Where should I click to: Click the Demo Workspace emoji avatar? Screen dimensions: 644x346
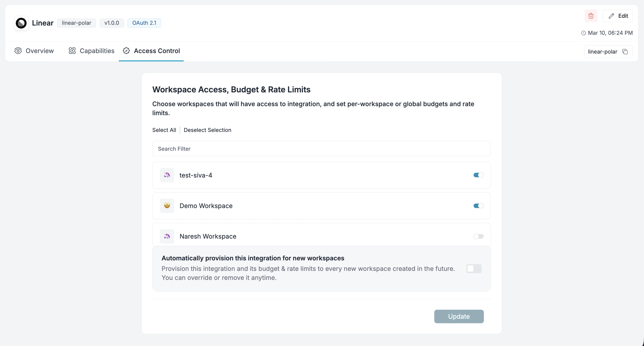tap(167, 206)
